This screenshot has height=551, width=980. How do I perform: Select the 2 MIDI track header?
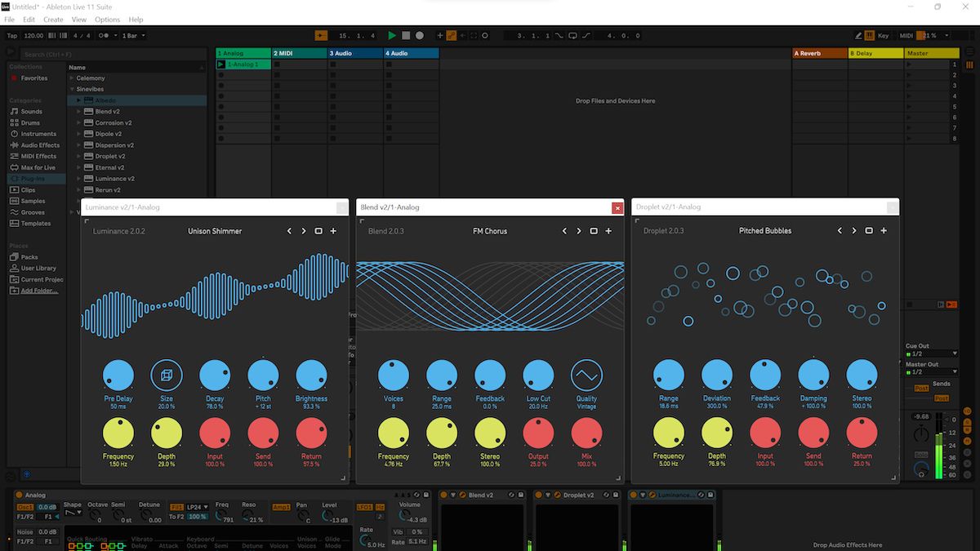(298, 53)
